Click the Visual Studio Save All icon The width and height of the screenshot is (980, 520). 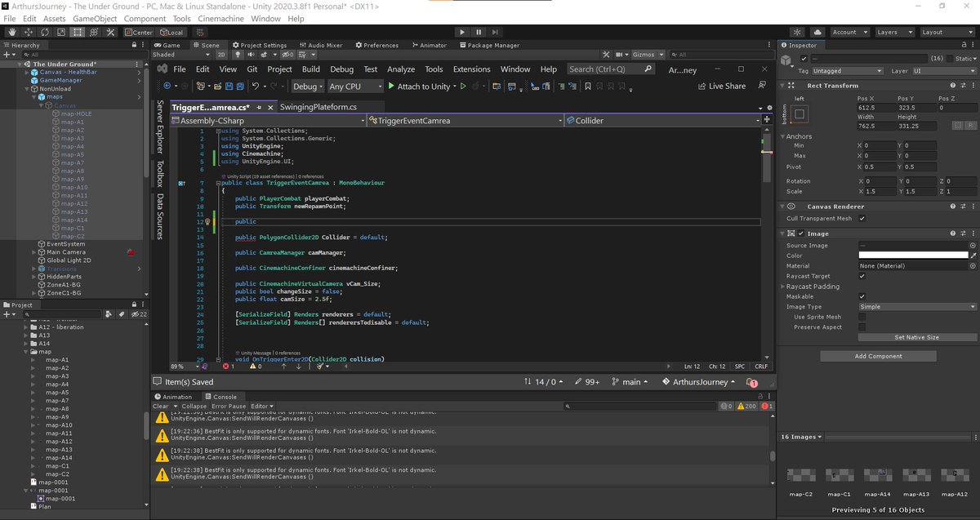pos(242,86)
